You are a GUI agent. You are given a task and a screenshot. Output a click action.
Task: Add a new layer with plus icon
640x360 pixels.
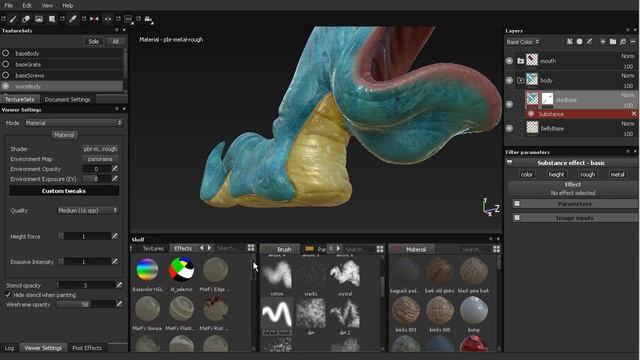point(602,42)
